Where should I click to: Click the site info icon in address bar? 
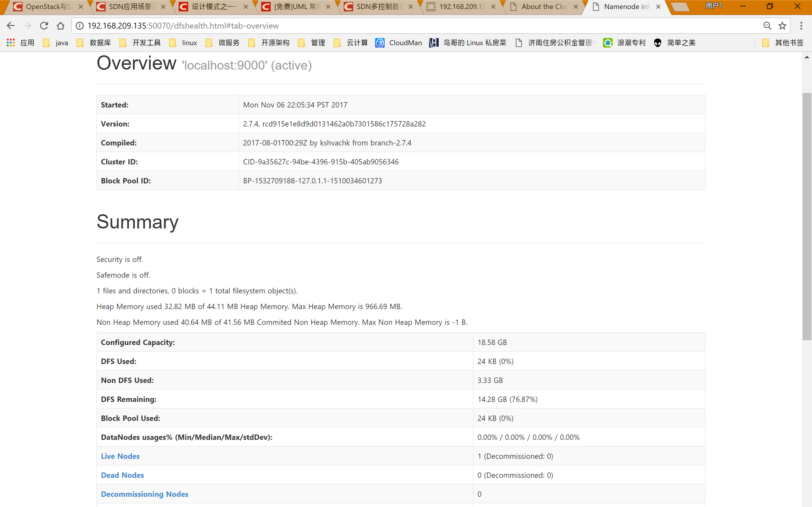80,26
